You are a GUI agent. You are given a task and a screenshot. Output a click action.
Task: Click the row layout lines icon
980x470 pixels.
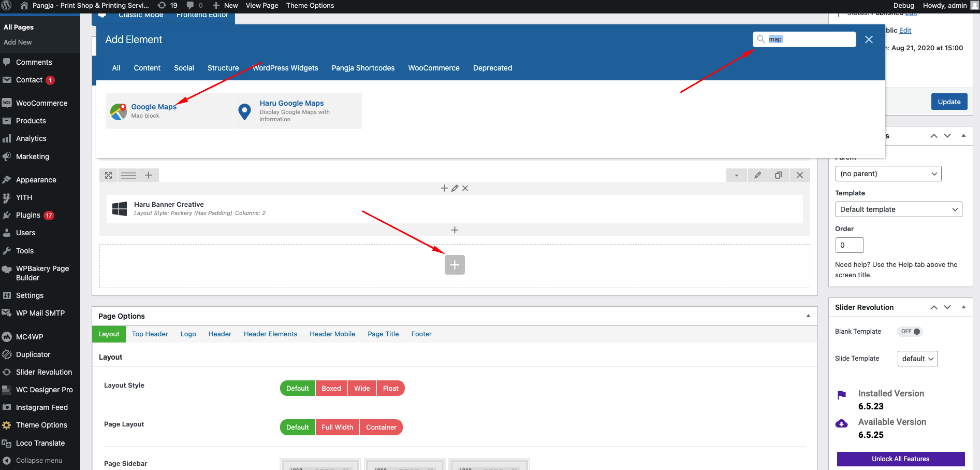pyautogui.click(x=128, y=175)
